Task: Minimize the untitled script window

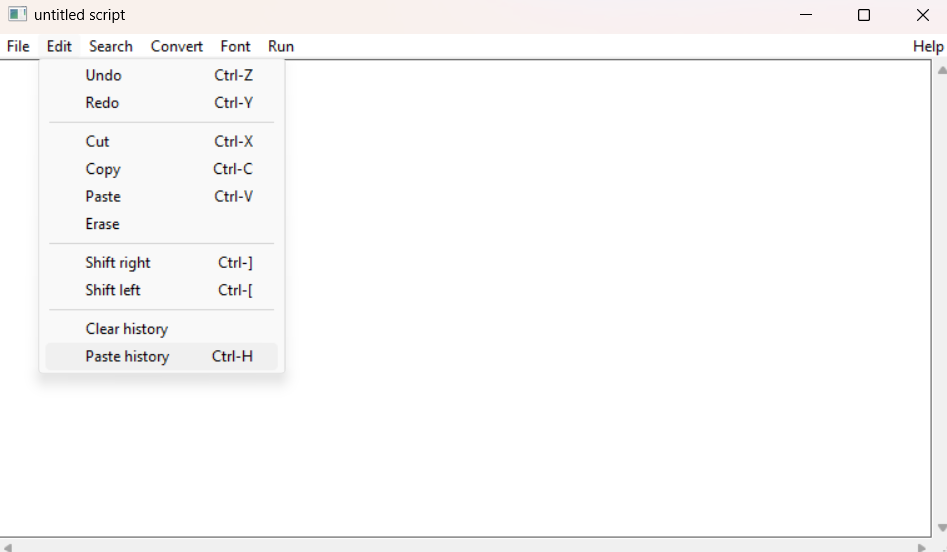Action: click(x=806, y=15)
